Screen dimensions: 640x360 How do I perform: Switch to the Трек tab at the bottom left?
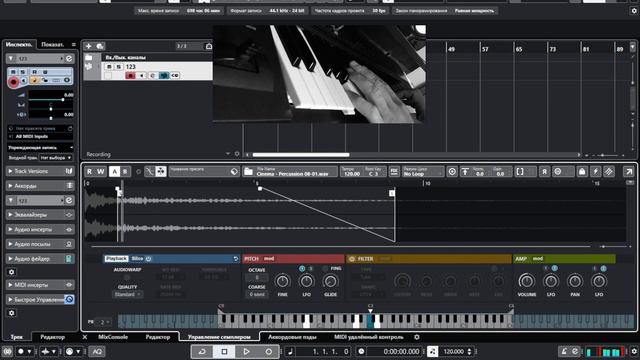click(17, 337)
